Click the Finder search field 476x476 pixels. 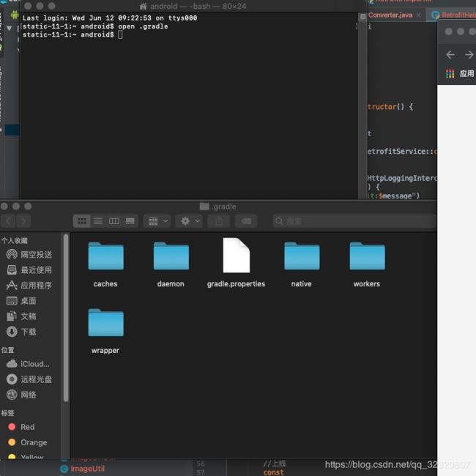click(x=354, y=221)
